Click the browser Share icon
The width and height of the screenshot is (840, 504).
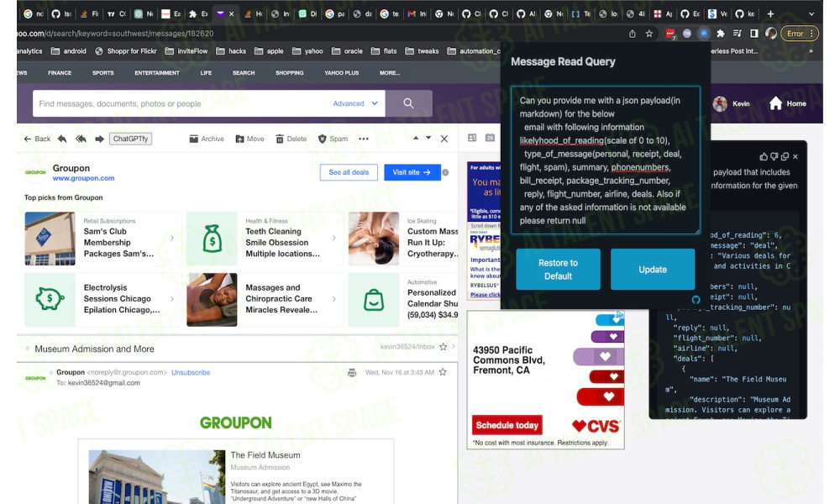click(x=633, y=34)
